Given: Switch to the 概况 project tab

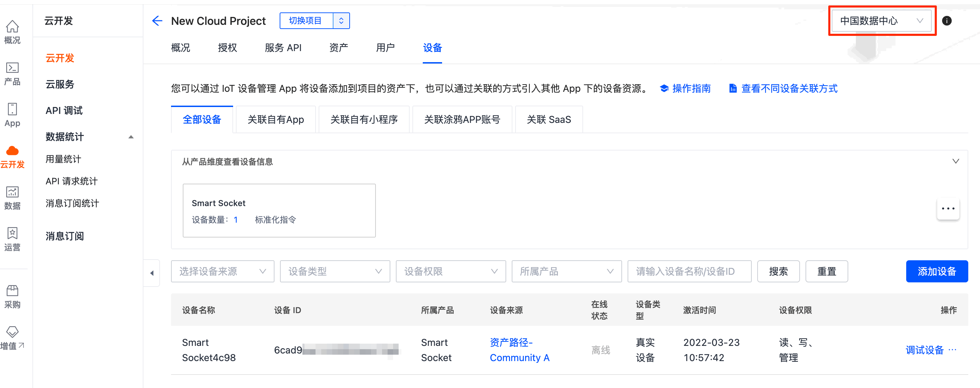Looking at the screenshot, I should coord(180,48).
